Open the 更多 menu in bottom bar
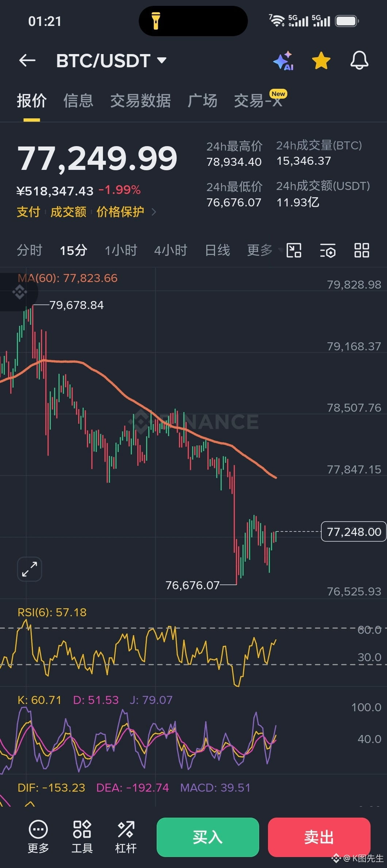Image resolution: width=387 pixels, height=868 pixels. [38, 836]
